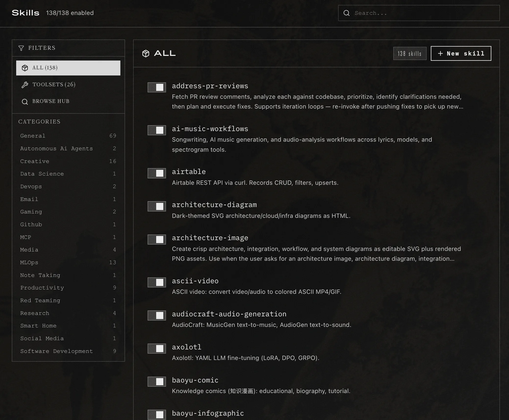509x420 pixels.
Task: Select the Media category
Action: tap(68, 250)
